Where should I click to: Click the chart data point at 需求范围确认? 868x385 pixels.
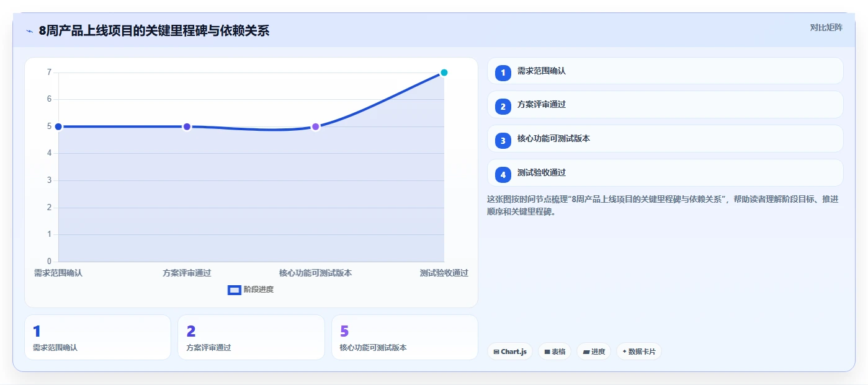pyautogui.click(x=58, y=126)
